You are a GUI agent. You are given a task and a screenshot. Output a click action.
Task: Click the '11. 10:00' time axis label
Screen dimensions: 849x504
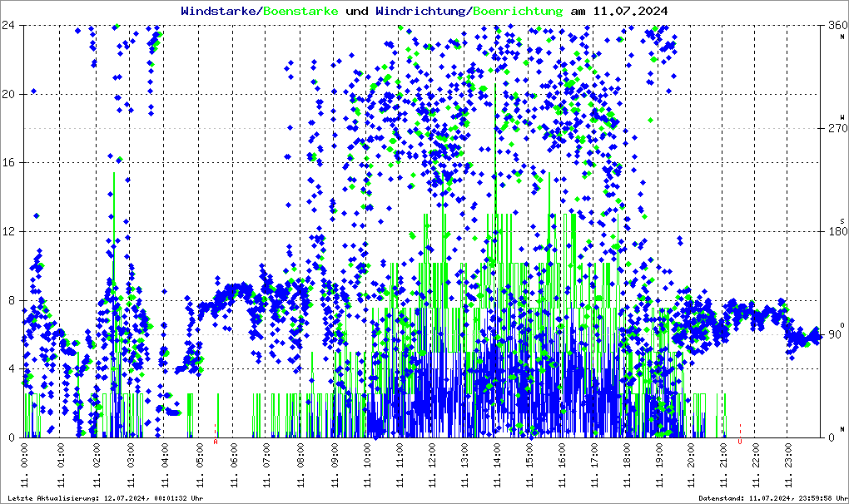coord(367,465)
